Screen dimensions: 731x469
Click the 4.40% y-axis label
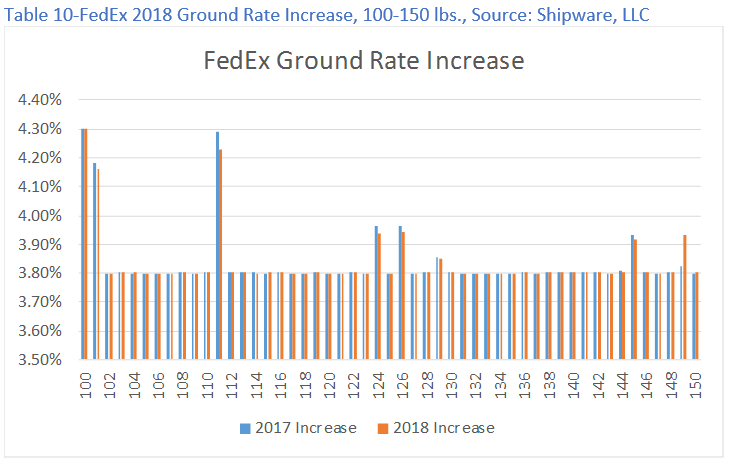[40, 100]
